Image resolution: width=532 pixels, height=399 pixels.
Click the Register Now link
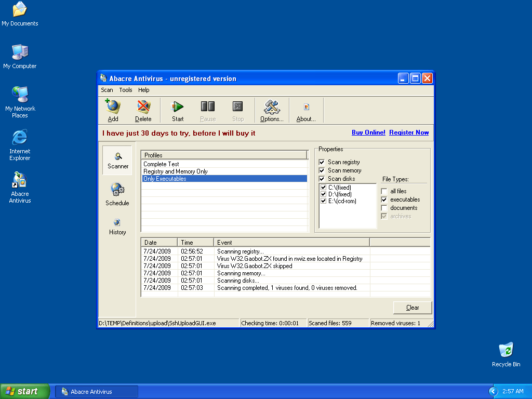[x=409, y=132]
